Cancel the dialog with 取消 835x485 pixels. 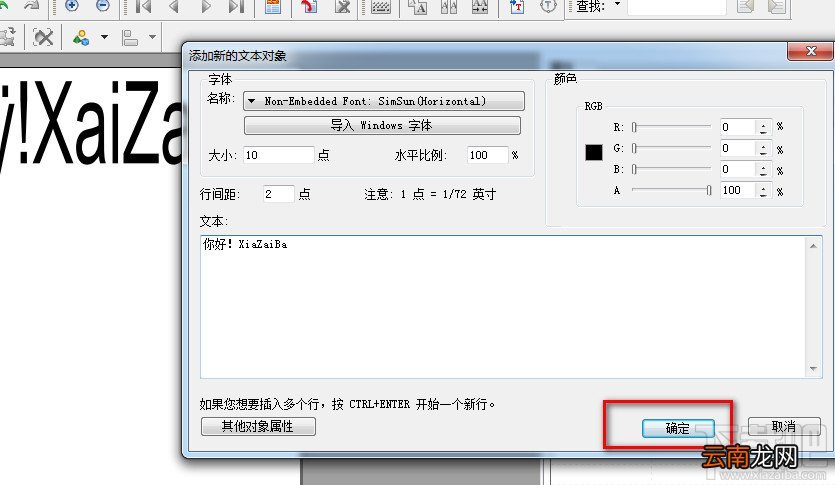(x=783, y=426)
